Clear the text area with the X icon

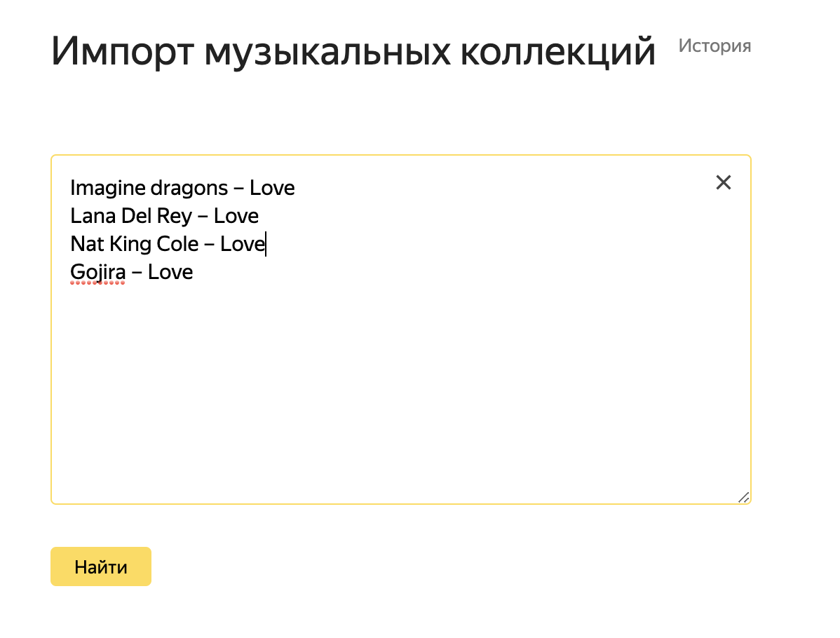point(723,183)
